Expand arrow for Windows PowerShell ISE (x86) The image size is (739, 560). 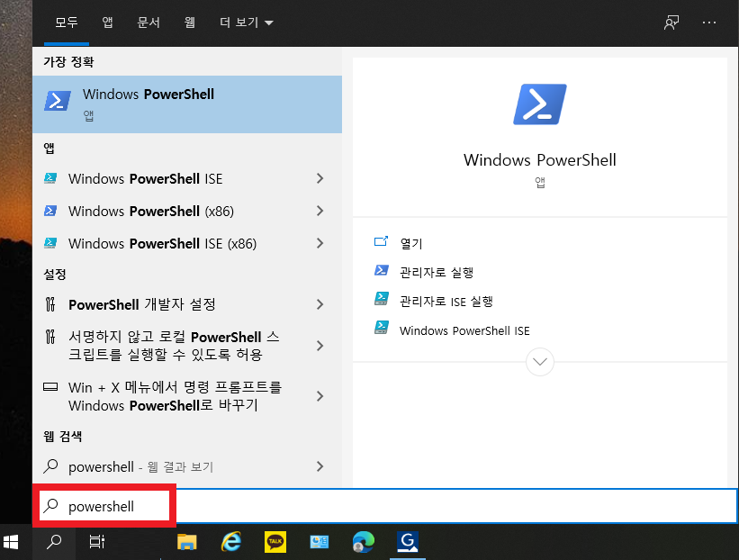tap(320, 243)
